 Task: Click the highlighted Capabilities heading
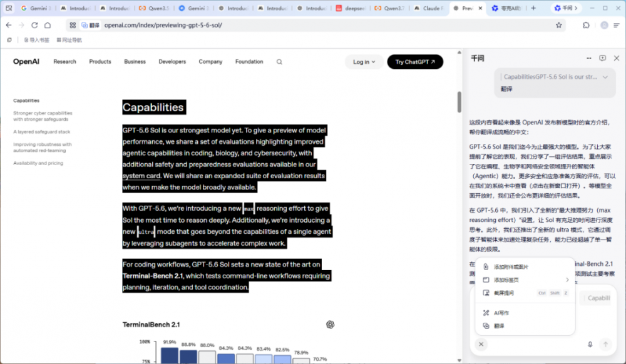point(154,107)
